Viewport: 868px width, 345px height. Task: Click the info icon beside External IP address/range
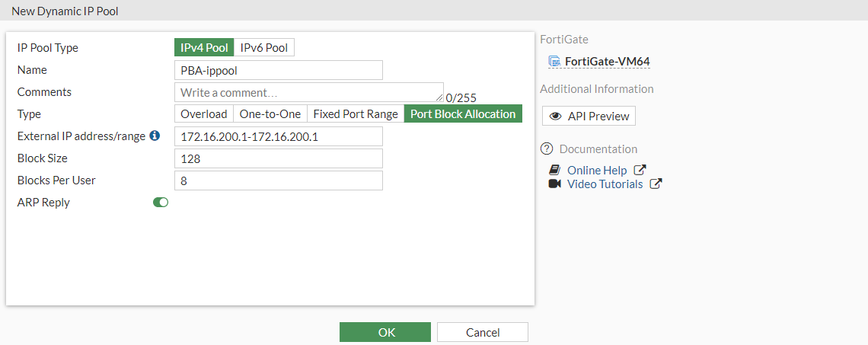[155, 136]
